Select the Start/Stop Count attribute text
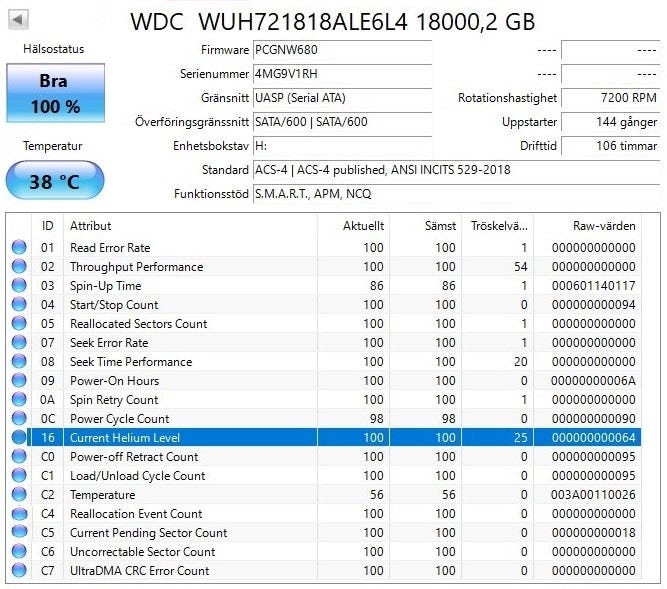This screenshot has height=589, width=667. pos(114,304)
